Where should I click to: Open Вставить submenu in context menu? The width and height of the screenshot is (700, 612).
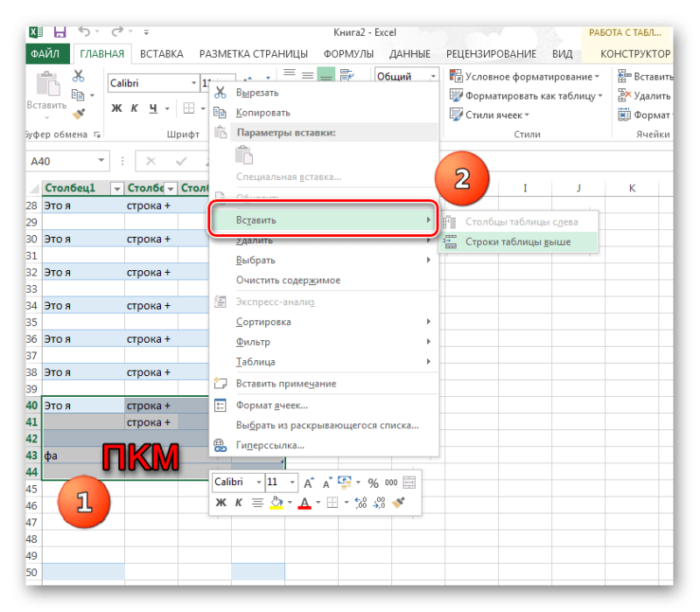[x=325, y=220]
